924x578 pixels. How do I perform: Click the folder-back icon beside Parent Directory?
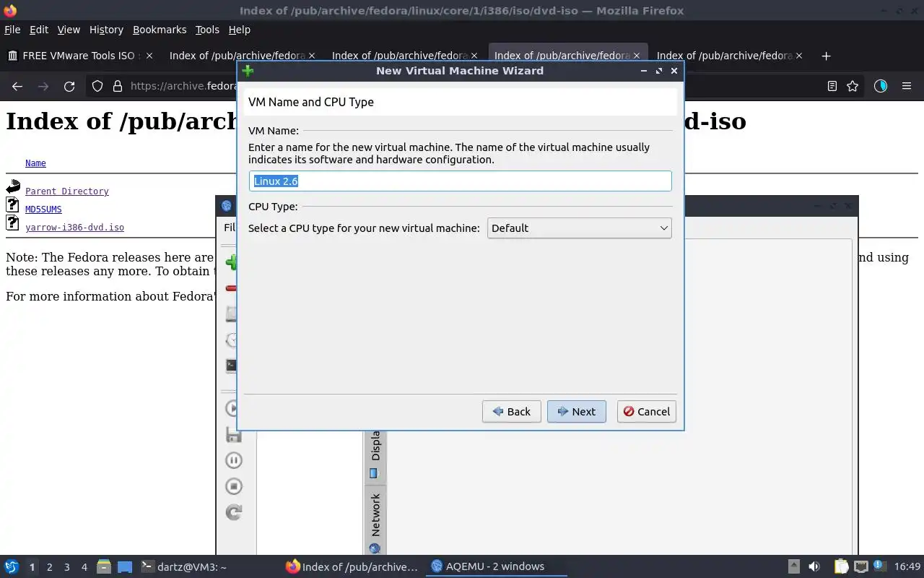13,187
